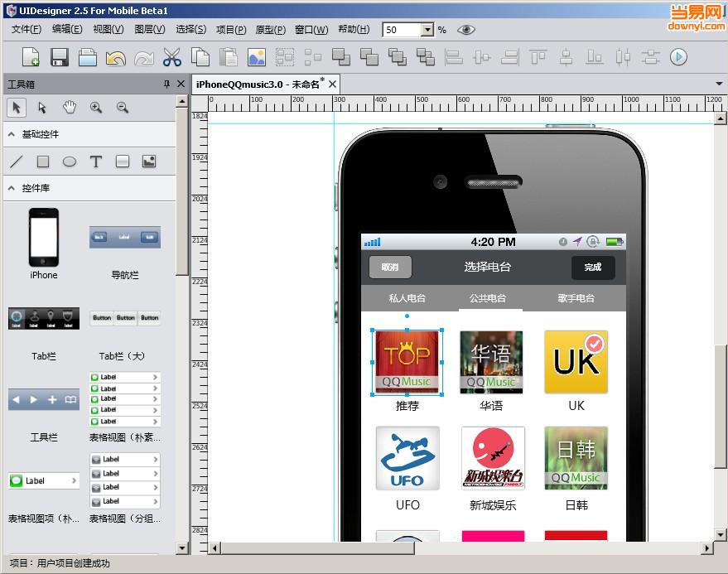Click the 完成 button in mockup
This screenshot has width=728, height=574.
[x=593, y=267]
